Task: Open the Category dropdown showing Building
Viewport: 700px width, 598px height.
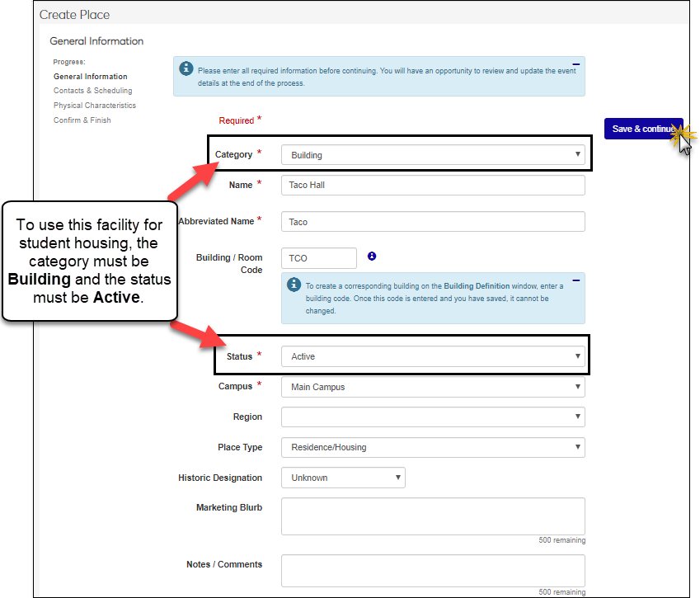Action: coord(433,155)
